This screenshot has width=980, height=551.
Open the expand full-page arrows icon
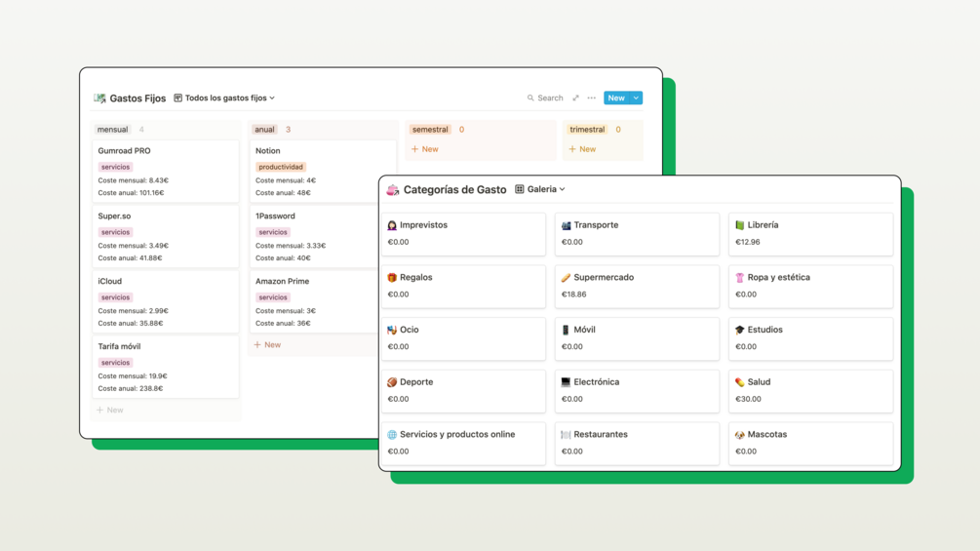point(575,98)
